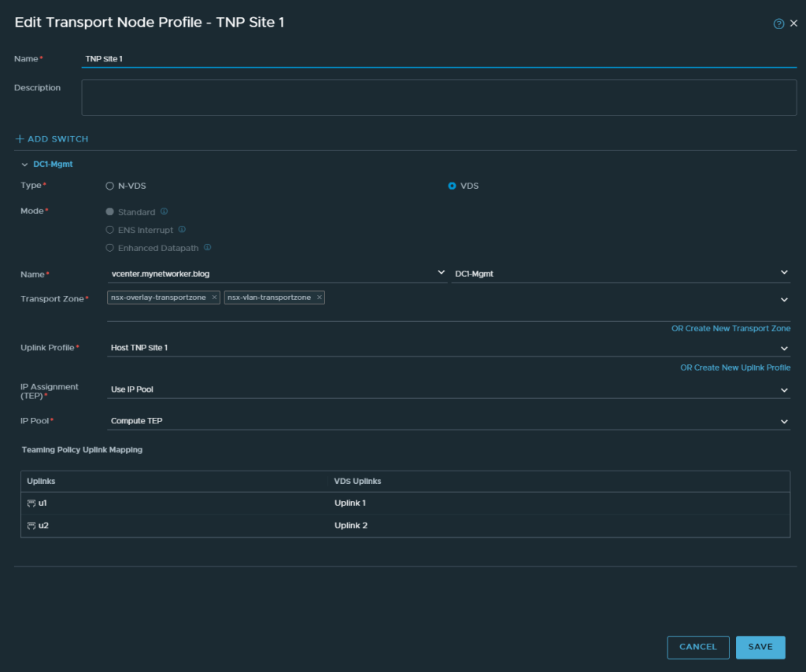Select the N-VDS type radio button
The width and height of the screenshot is (806, 672).
(110, 186)
